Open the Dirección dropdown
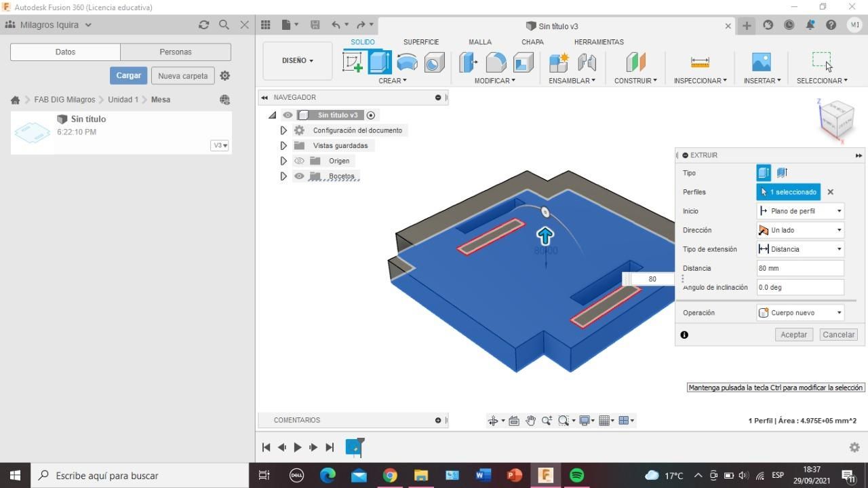 click(800, 230)
